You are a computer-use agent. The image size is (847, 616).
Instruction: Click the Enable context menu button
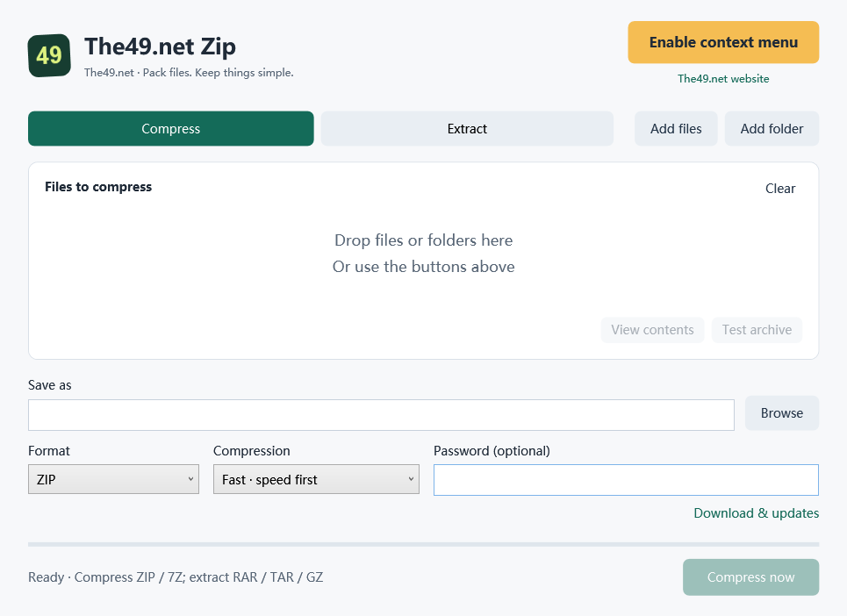(x=723, y=42)
